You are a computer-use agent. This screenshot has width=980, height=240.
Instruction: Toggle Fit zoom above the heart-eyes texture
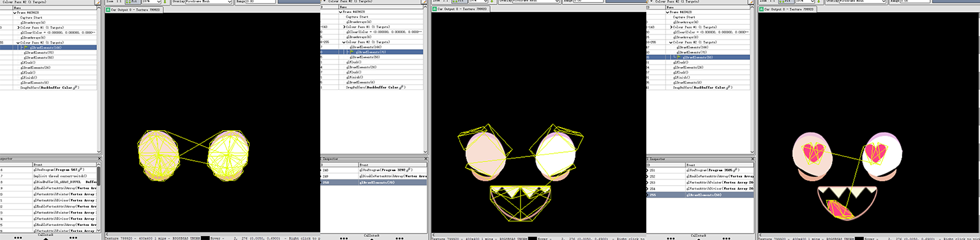click(x=787, y=2)
